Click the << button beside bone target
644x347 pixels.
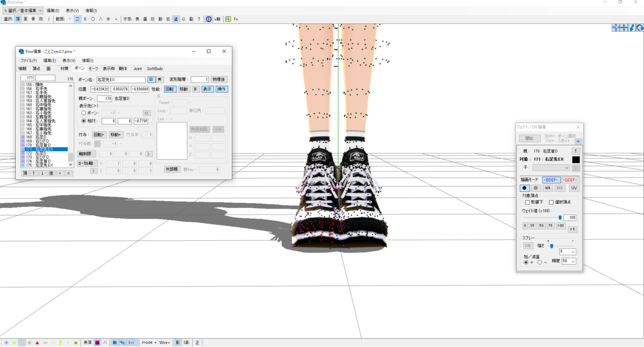147,113
